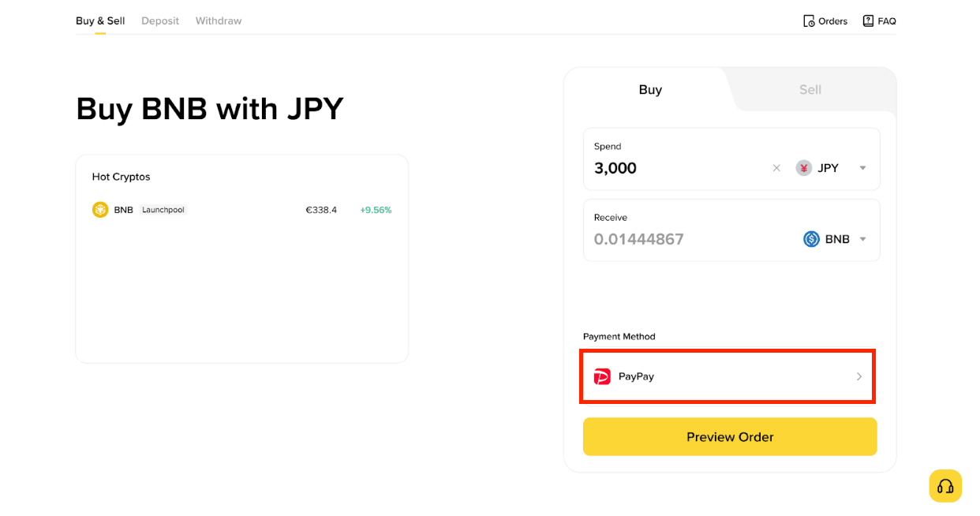
Task: Click the Hot Cryptos heading
Action: click(121, 177)
